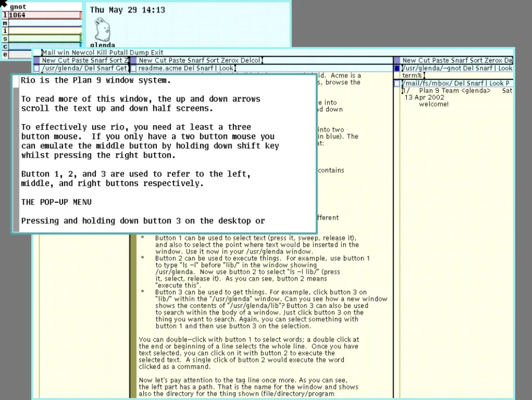
Task: Click Snarf in the rightmost column tag
Action: click(x=460, y=61)
